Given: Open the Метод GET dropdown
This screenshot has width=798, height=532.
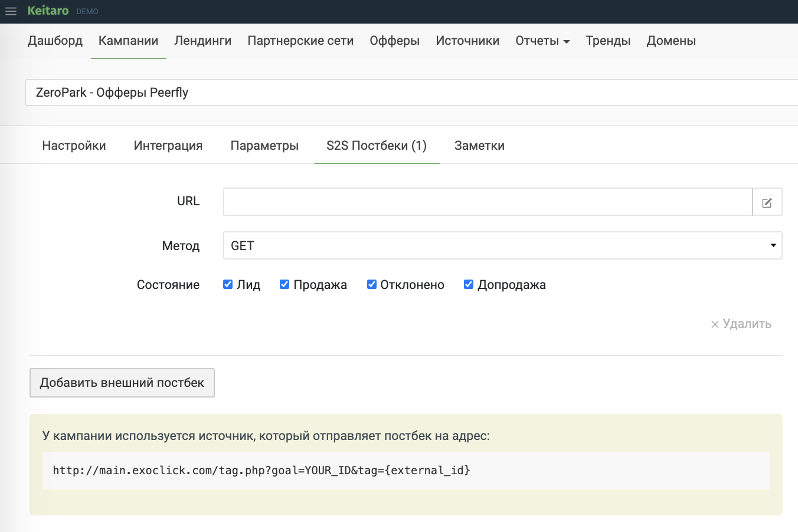Looking at the screenshot, I should [503, 245].
